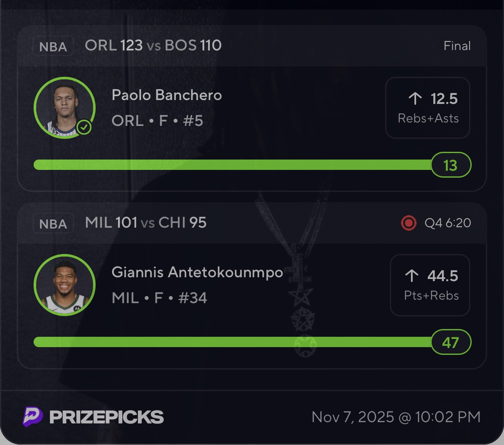Select the 12.5 Rebs+Asts projection box
Viewport: 504px width, 445px height.
(x=427, y=108)
